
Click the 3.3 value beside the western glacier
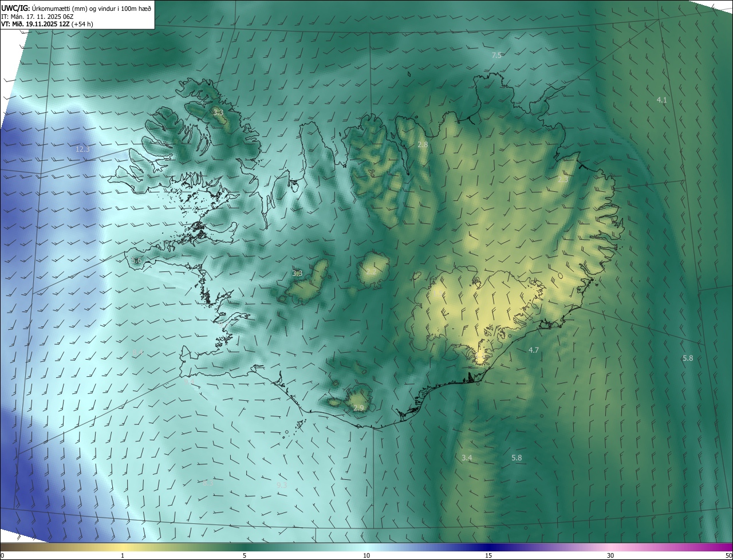tap(297, 274)
